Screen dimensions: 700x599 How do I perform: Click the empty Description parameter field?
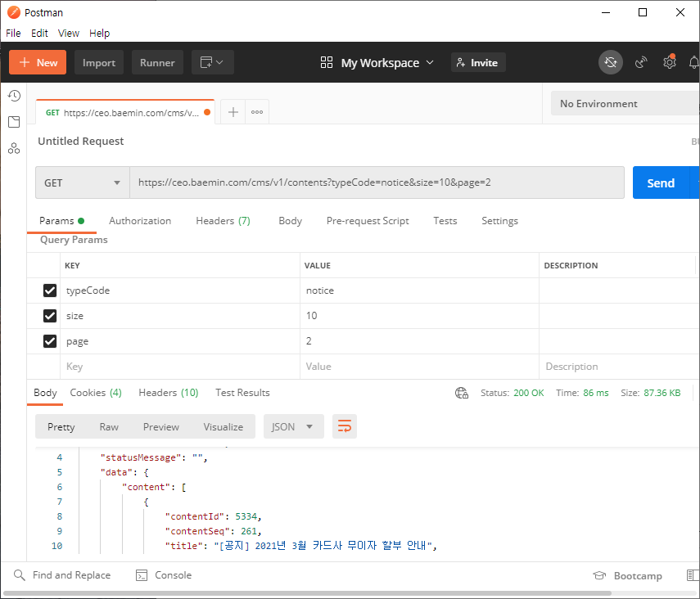point(619,367)
